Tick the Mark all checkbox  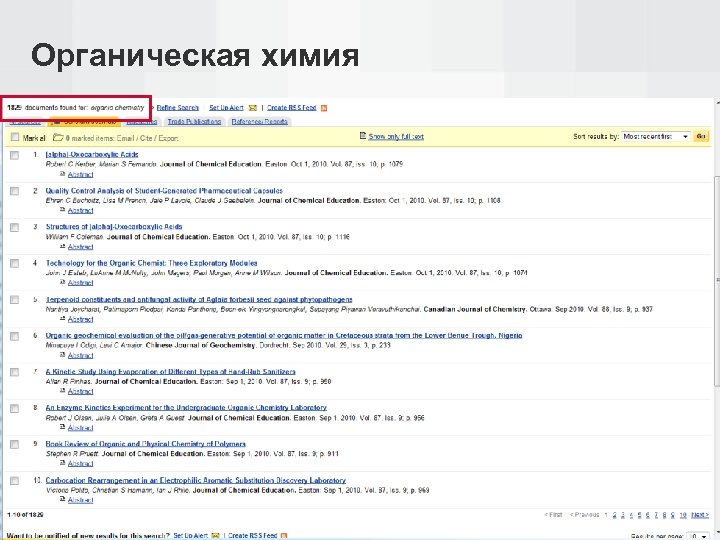pos(15,137)
